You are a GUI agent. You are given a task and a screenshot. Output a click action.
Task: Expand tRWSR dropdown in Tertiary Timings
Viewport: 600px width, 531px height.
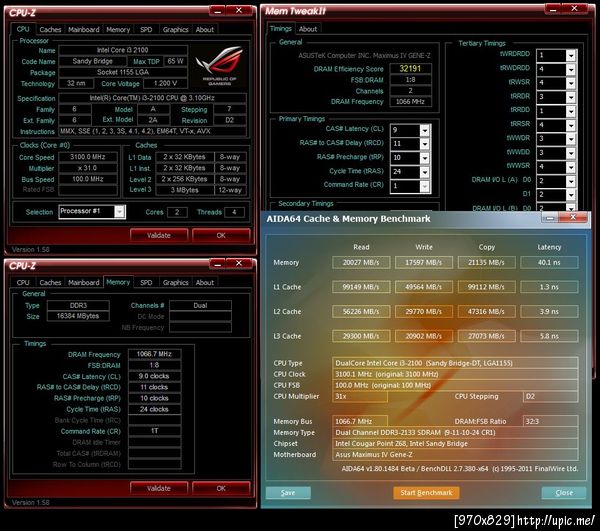click(571, 83)
